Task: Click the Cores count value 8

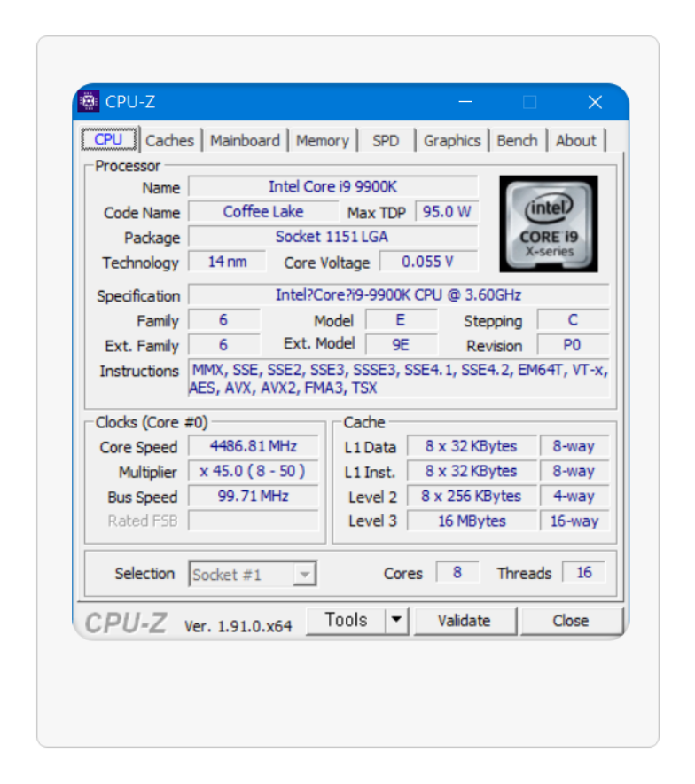Action: [457, 573]
